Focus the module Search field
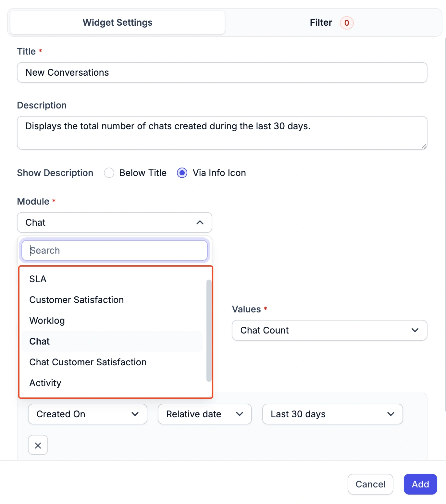This screenshot has width=446, height=504. [115, 250]
